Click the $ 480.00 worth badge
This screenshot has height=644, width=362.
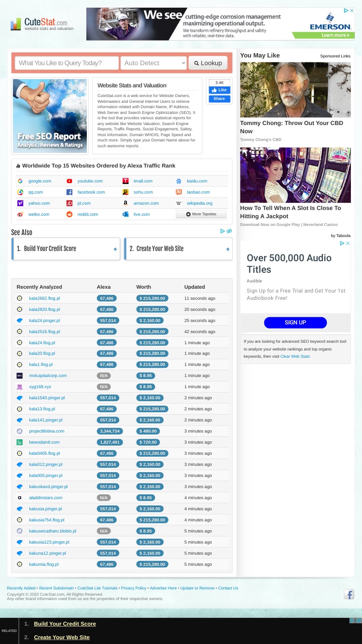pos(148,431)
